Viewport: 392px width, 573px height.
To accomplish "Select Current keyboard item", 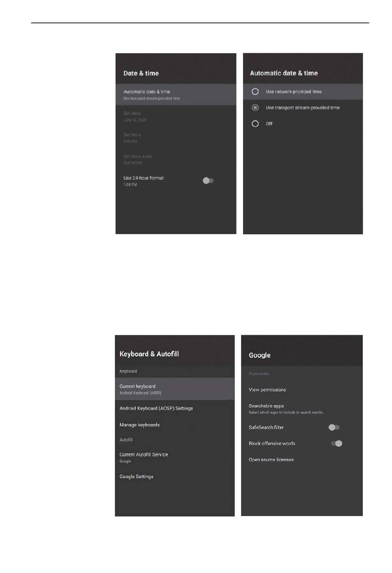I will [x=175, y=389].
